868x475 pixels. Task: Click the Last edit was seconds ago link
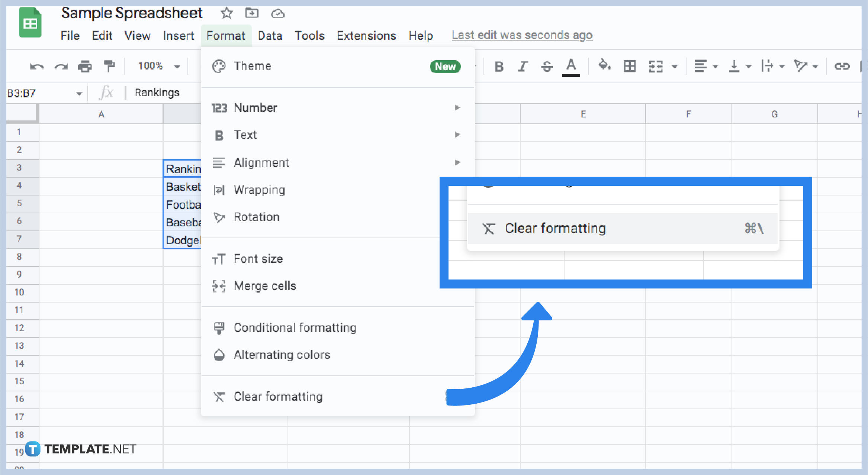522,35
